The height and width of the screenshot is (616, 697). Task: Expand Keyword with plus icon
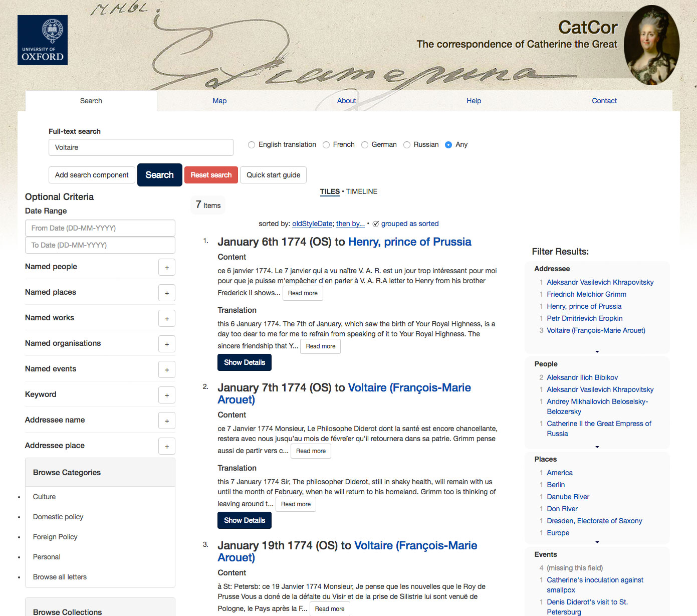pos(167,395)
